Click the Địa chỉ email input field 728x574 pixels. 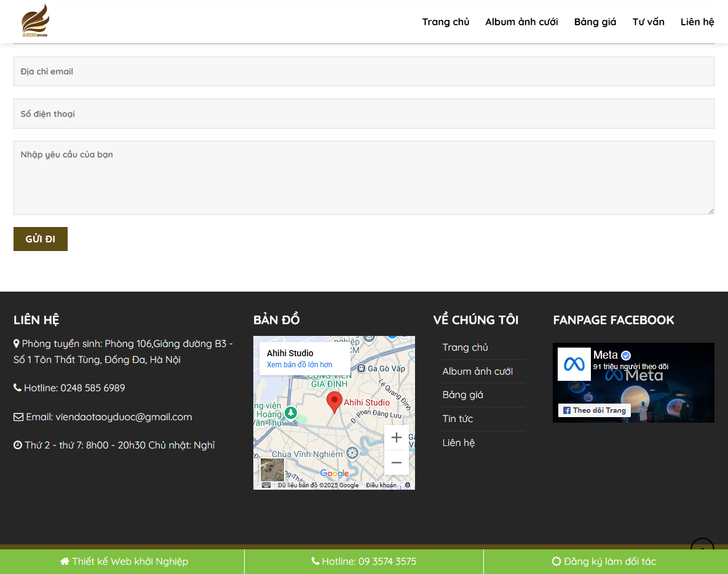[364, 71]
